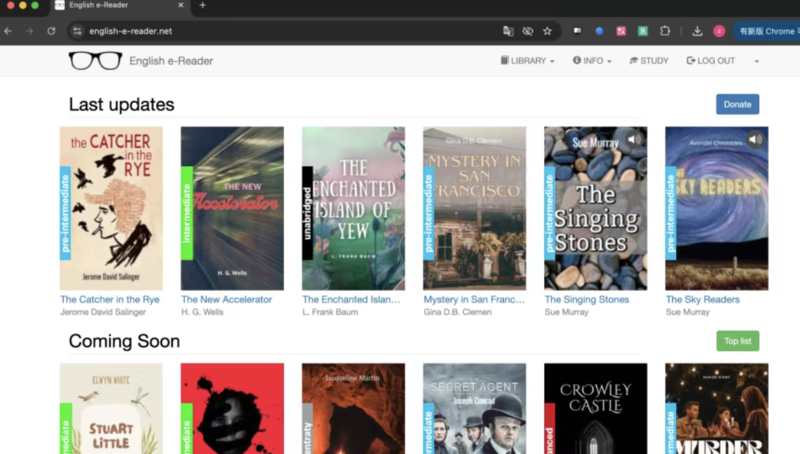The height and width of the screenshot is (454, 800).
Task: Open the caret dropdown after LOG OUT
Action: point(757,61)
